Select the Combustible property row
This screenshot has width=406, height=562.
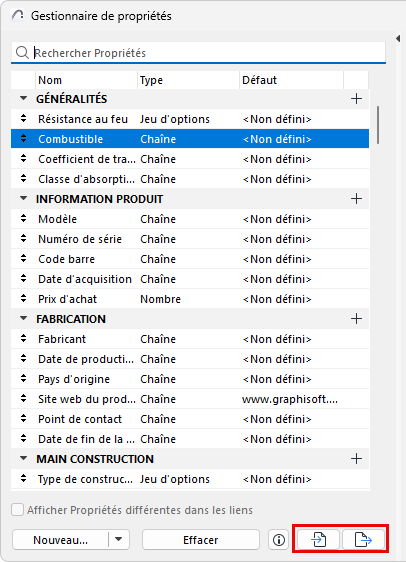[x=190, y=139]
